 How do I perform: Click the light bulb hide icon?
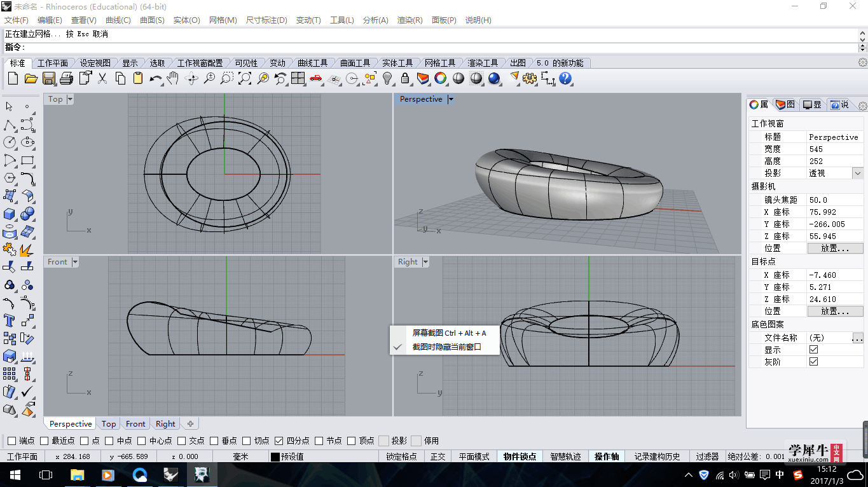coord(387,79)
